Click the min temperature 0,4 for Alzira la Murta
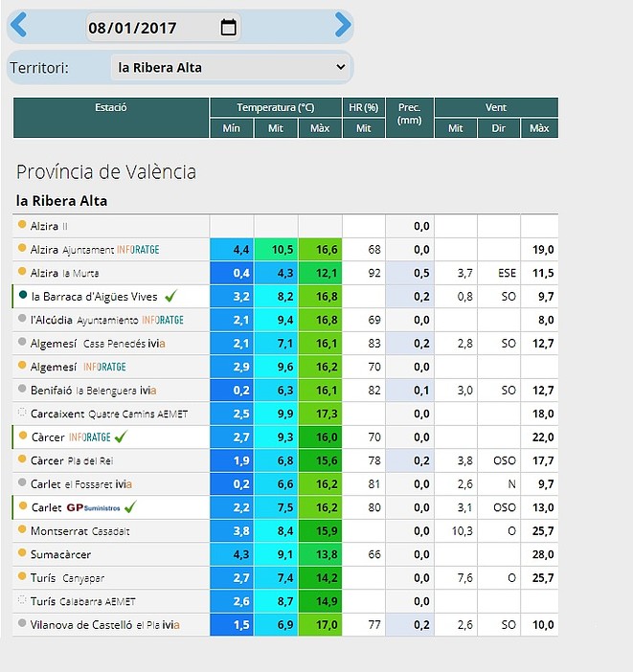The width and height of the screenshot is (633, 672). click(x=232, y=273)
